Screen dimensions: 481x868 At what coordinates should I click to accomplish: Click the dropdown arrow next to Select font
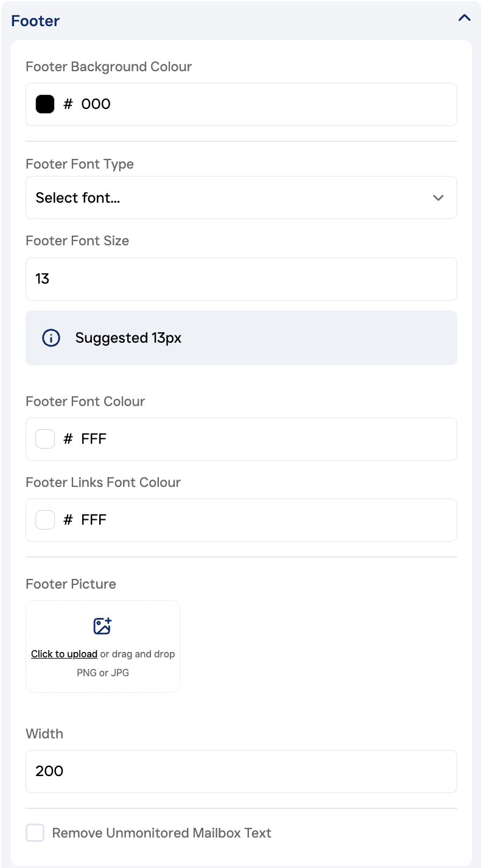point(438,198)
